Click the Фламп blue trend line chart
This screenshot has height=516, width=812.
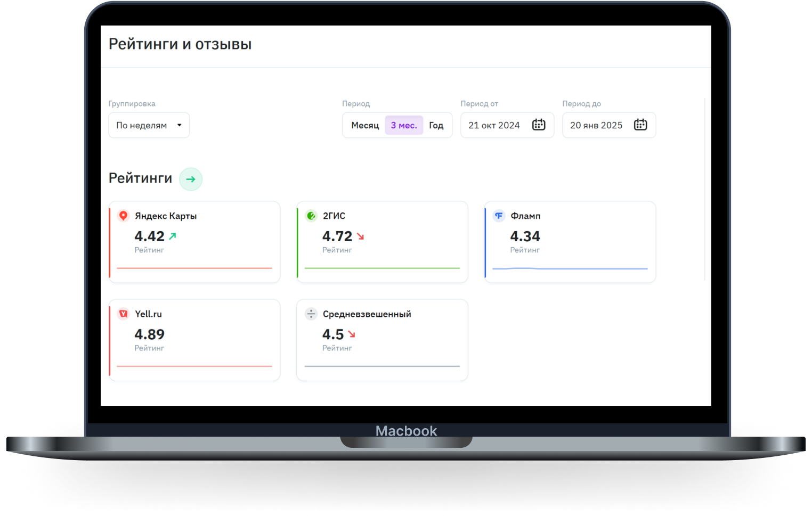(570, 268)
